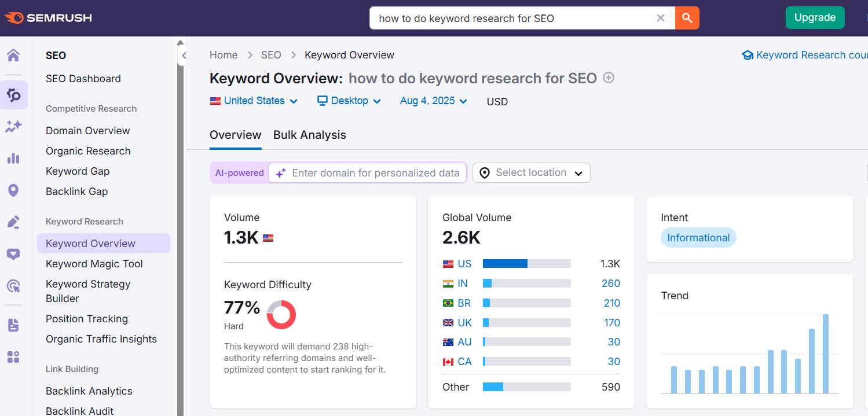Click the US volume progress bar
Viewport: 868px width, 416px height.
pos(527,264)
